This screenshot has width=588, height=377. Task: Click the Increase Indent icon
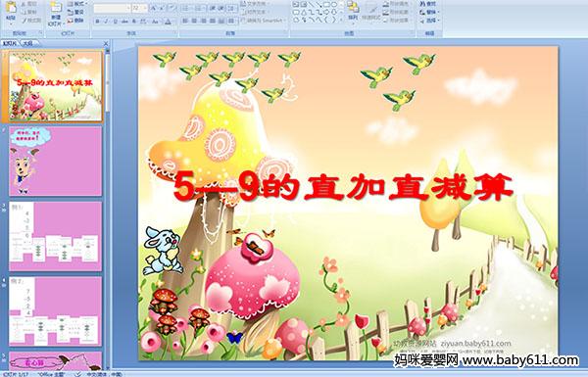click(x=221, y=8)
